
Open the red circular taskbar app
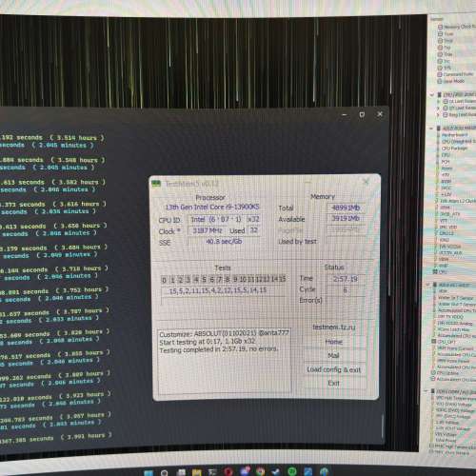(x=228, y=472)
